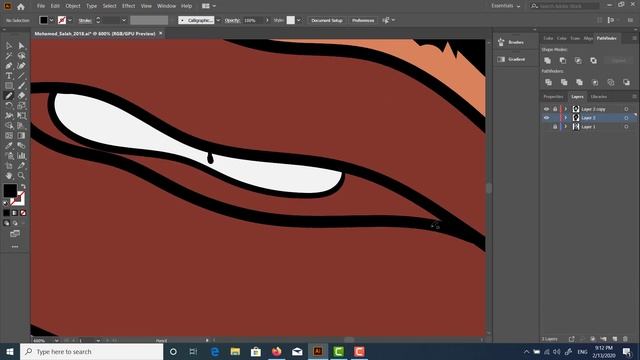Select the Rotate tool
The height and width of the screenshot is (360, 640).
point(9,106)
